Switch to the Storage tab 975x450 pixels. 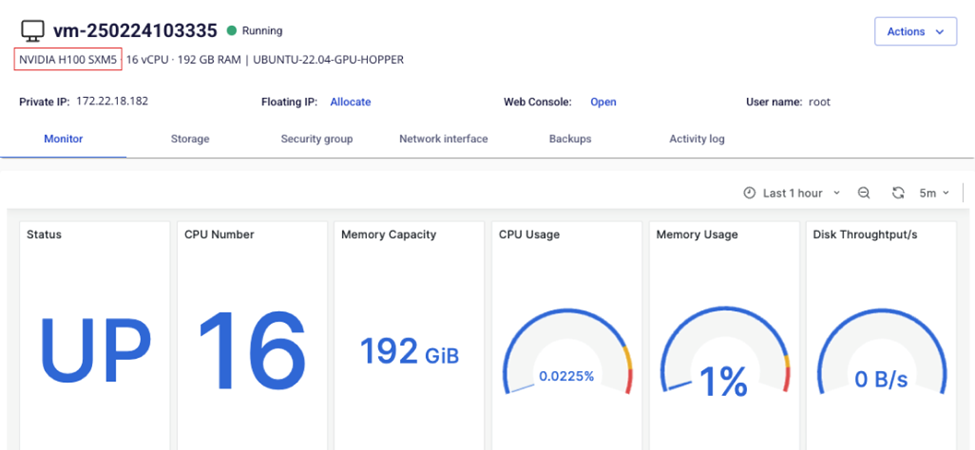click(190, 139)
